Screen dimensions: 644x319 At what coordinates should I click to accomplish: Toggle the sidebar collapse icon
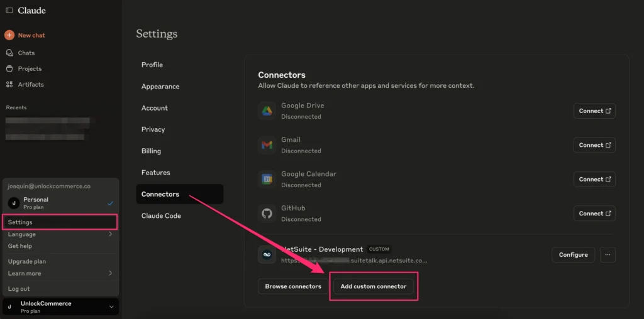9,11
